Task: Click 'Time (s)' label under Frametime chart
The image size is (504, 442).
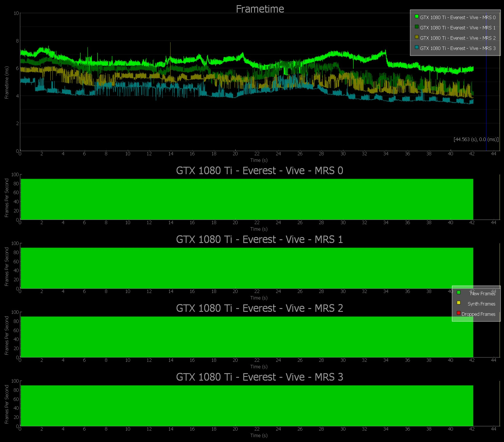Action: (x=259, y=160)
